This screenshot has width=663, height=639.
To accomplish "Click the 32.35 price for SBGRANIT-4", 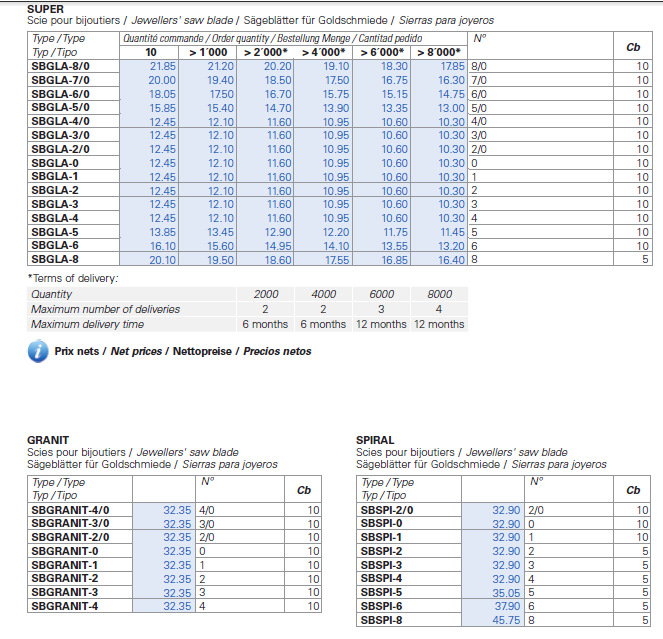I will [x=177, y=606].
